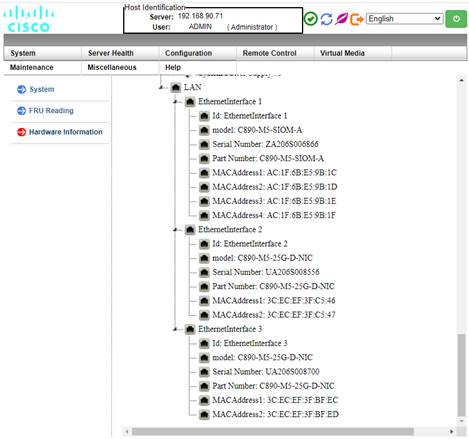
Task: Click the blue refresh arrows icon
Action: (x=326, y=19)
